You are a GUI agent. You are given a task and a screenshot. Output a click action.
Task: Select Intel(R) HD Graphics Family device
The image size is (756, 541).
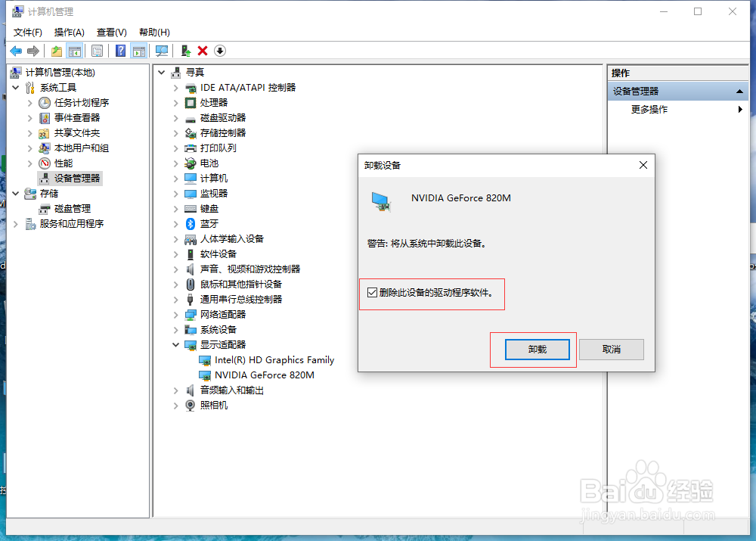pos(274,360)
